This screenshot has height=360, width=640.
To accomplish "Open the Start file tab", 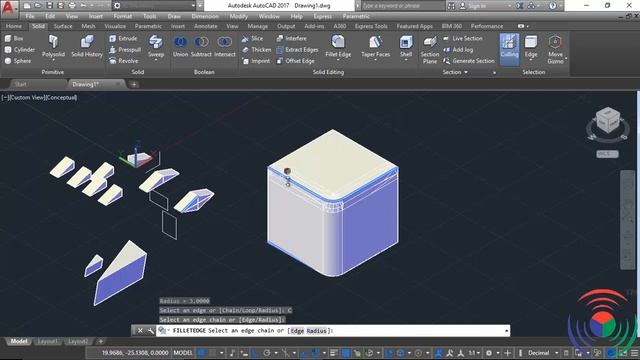I will click(x=20, y=84).
